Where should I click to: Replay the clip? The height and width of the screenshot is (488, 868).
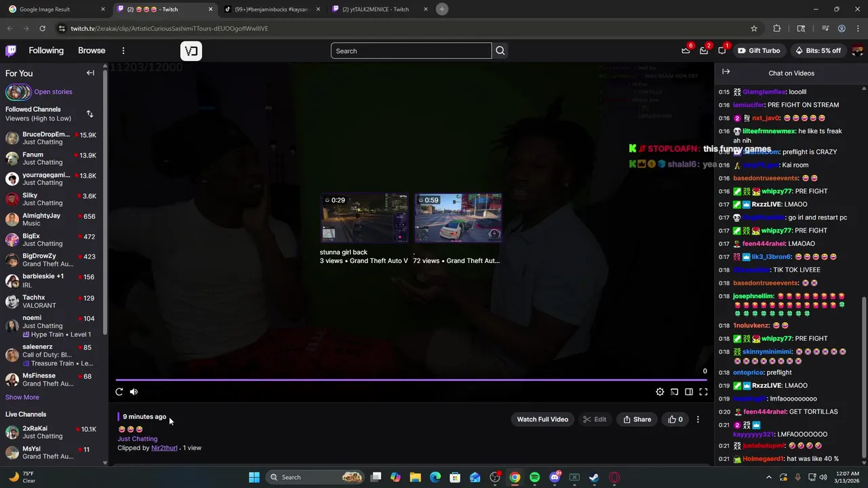tap(119, 392)
